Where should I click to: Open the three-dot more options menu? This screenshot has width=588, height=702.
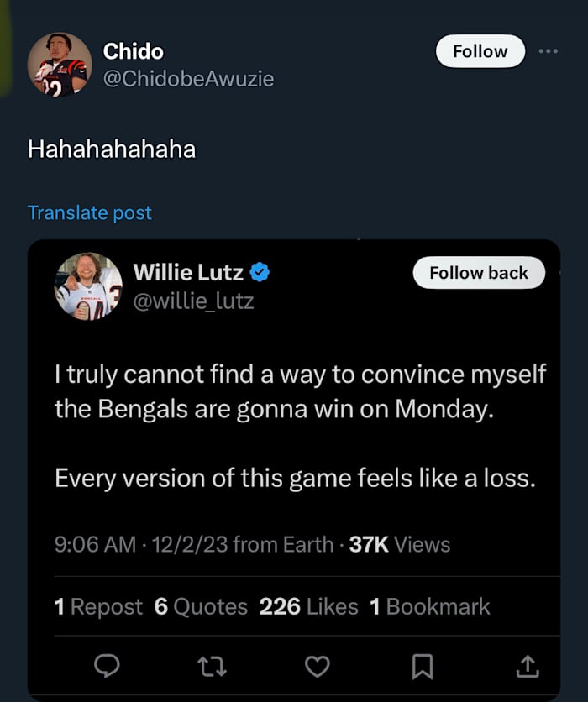coord(549,51)
